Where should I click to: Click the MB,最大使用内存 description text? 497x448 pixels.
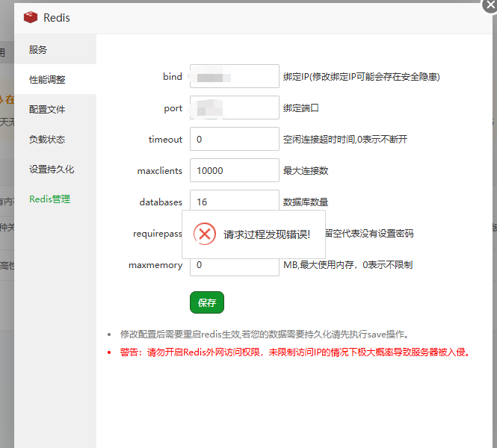coord(348,264)
